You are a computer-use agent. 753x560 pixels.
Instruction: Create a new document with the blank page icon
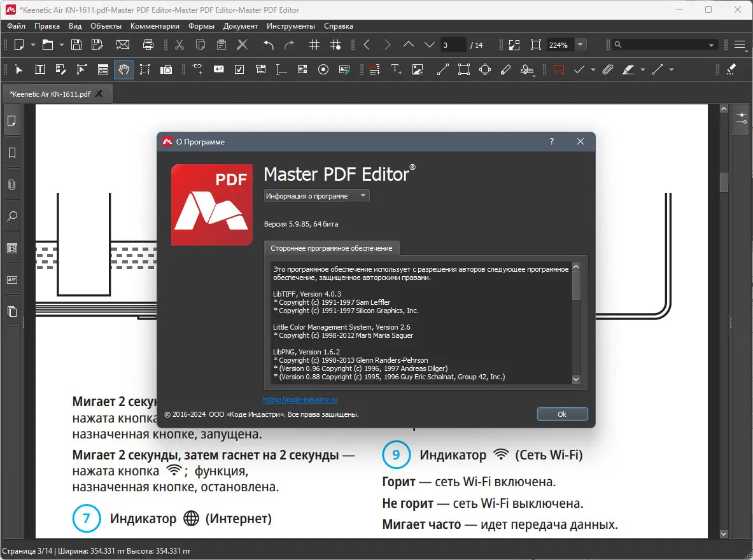[x=19, y=45]
